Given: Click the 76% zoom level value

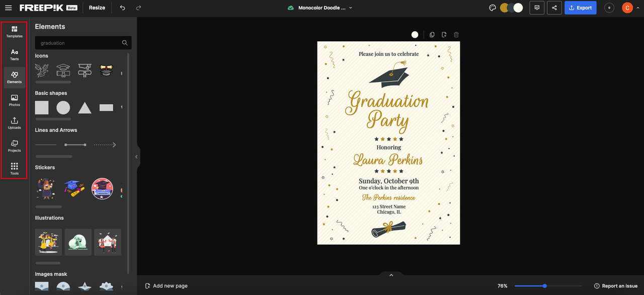Looking at the screenshot, I should (x=503, y=286).
